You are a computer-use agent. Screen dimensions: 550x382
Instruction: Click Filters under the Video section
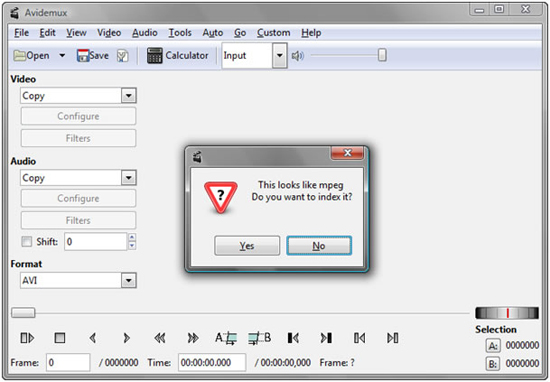[78, 138]
